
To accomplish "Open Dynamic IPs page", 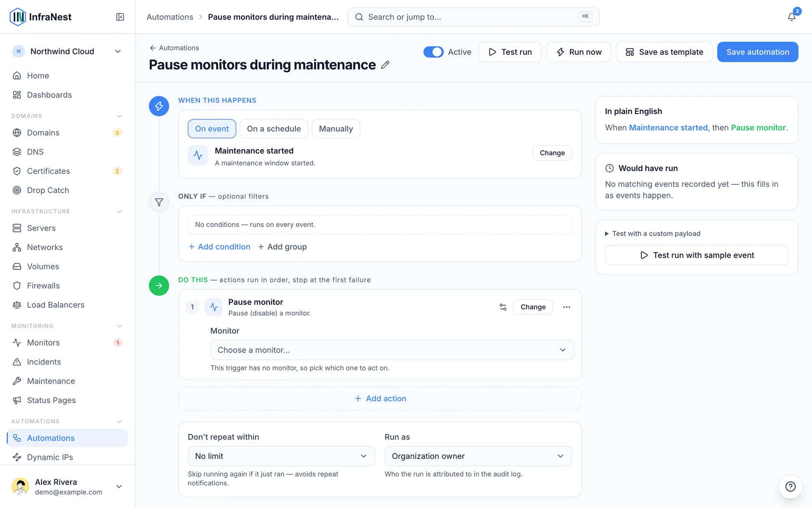I will tap(67, 457).
